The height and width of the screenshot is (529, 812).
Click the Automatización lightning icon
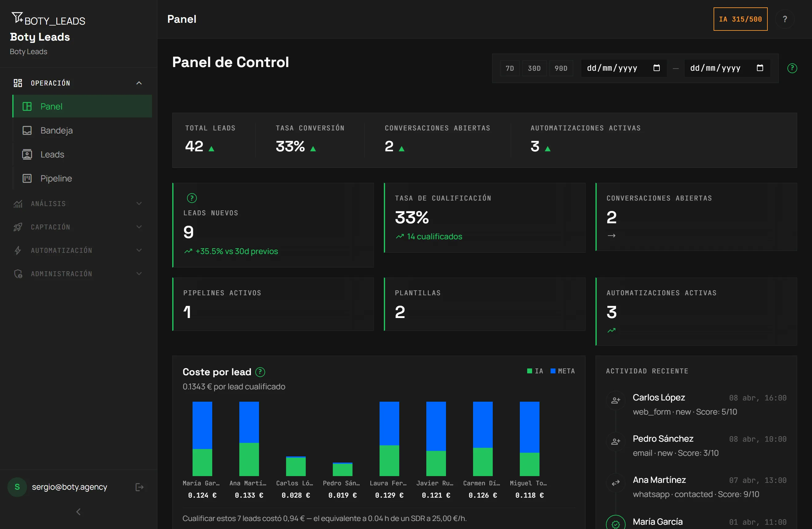18,250
